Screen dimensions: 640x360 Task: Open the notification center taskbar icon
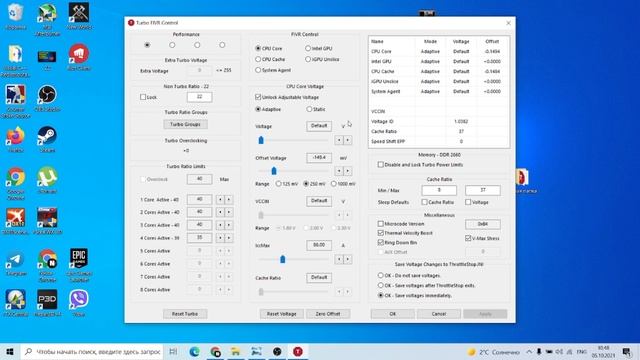coord(627,351)
